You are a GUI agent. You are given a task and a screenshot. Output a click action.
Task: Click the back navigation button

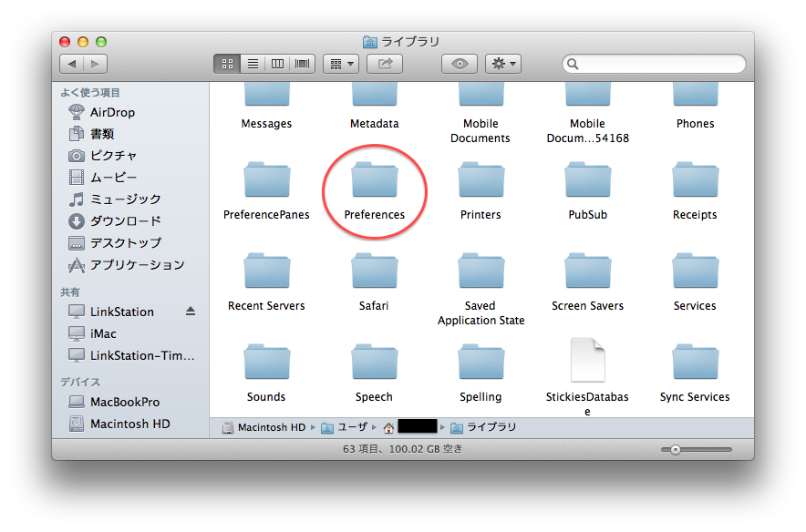pyautogui.click(x=72, y=64)
